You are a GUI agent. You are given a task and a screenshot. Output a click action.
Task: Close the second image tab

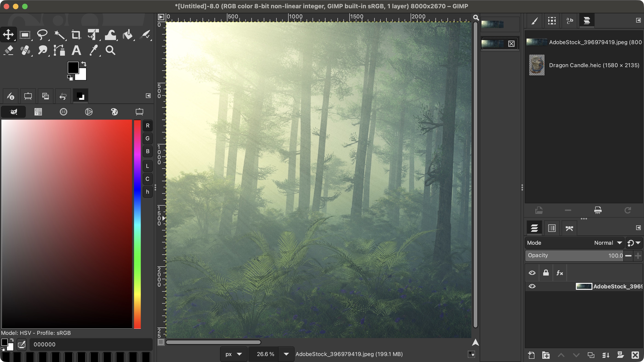tap(511, 44)
